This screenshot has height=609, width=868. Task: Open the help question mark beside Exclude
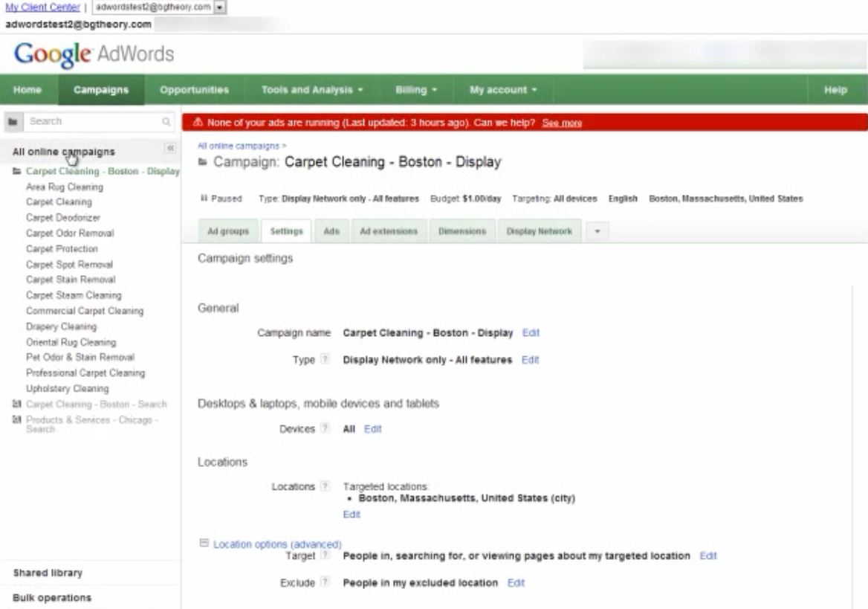[x=325, y=581]
